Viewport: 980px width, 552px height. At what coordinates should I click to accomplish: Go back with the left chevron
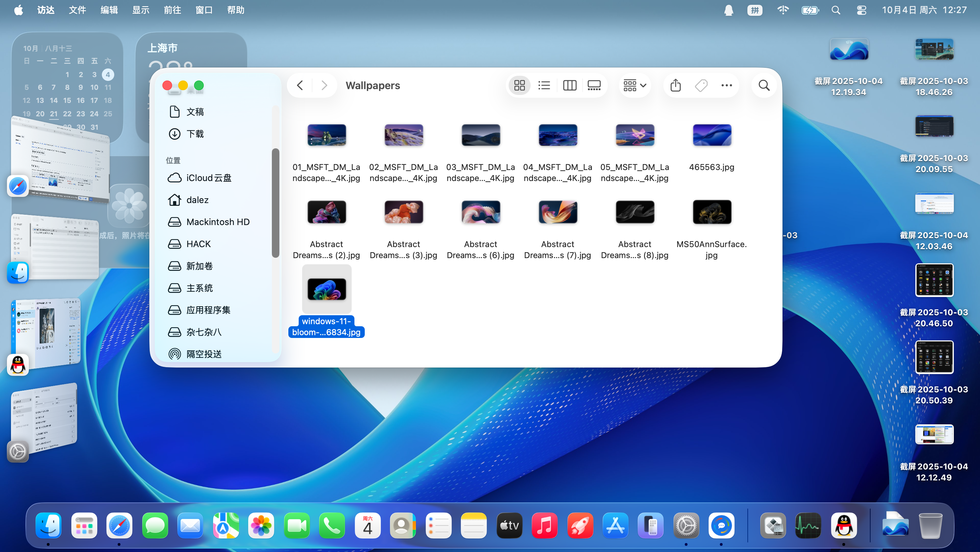(x=300, y=85)
